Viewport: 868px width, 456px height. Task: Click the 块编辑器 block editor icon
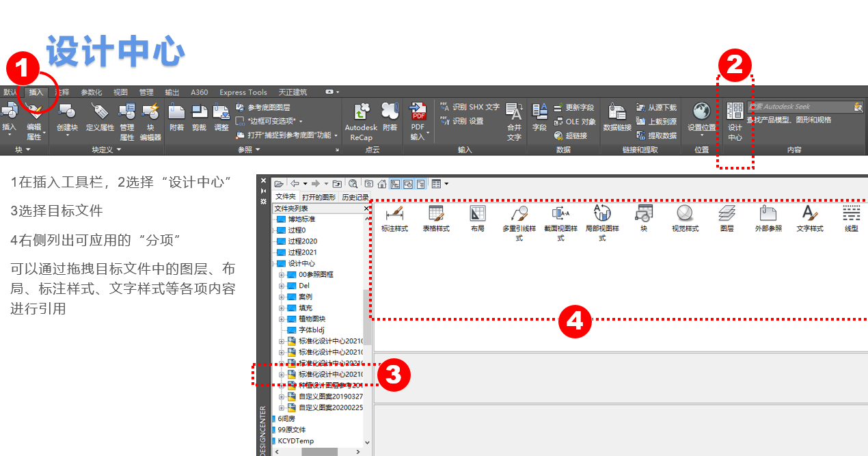coord(150,121)
